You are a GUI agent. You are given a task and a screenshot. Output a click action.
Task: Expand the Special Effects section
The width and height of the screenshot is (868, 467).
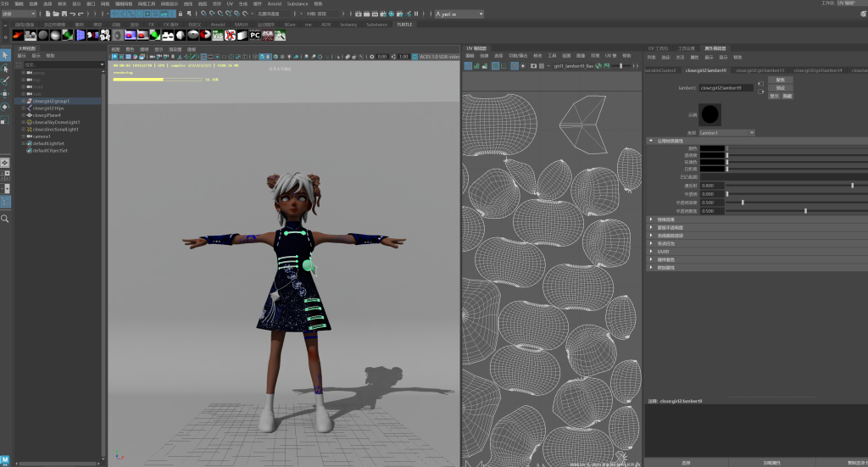651,220
